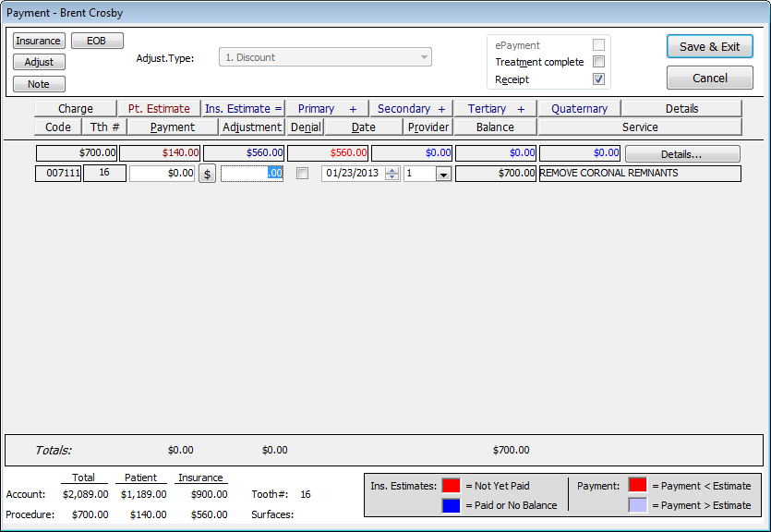Select the red $560.00 primary cell
Image resolution: width=771 pixels, height=532 pixels.
point(328,153)
